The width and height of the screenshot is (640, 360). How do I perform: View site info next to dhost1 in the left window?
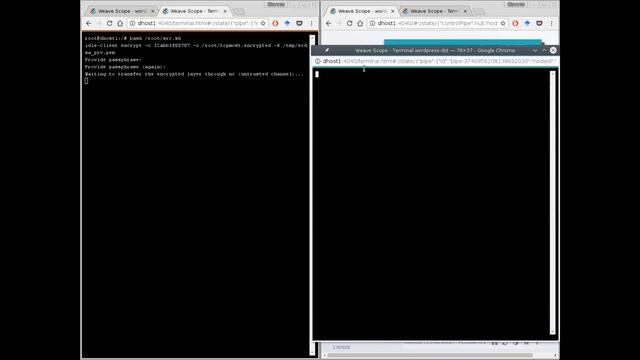point(132,24)
